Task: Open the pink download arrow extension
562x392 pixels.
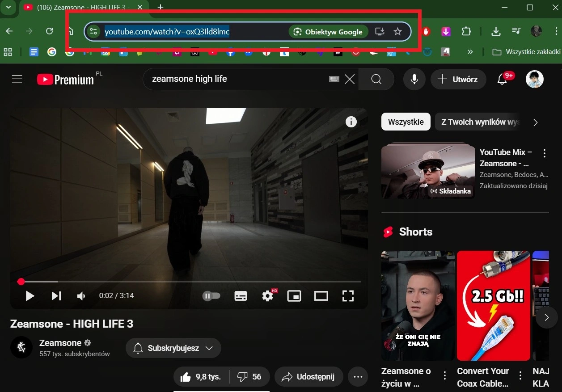Action: 446,31
